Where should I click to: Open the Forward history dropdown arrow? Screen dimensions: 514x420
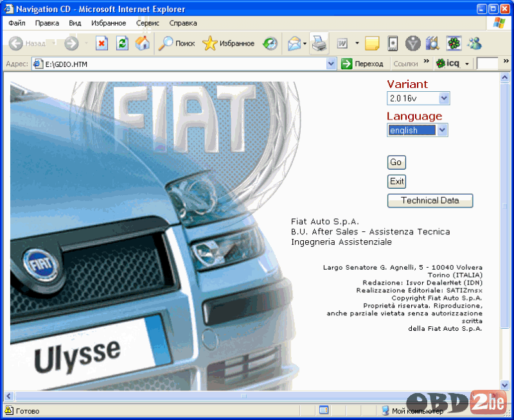point(86,43)
